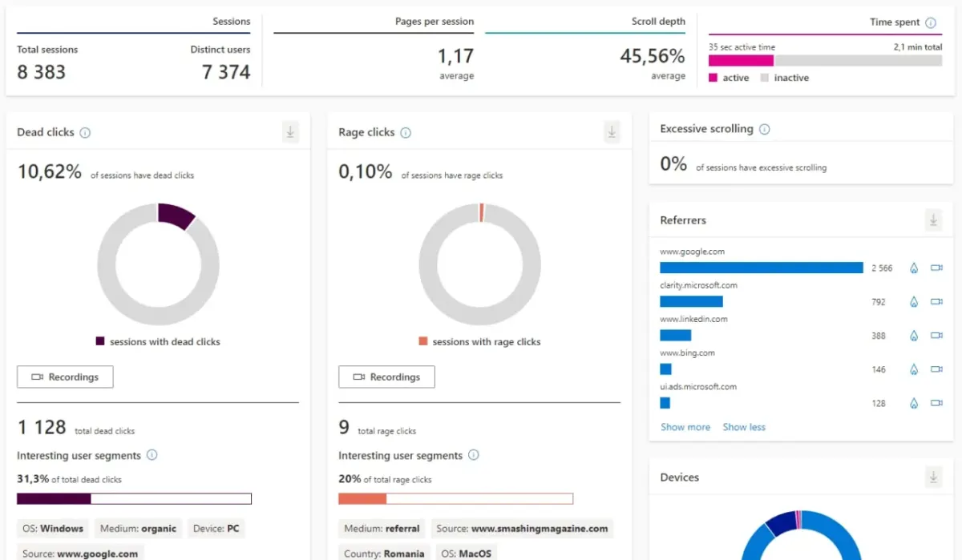
Task: Click the Devices donut chart
Action: point(801,535)
